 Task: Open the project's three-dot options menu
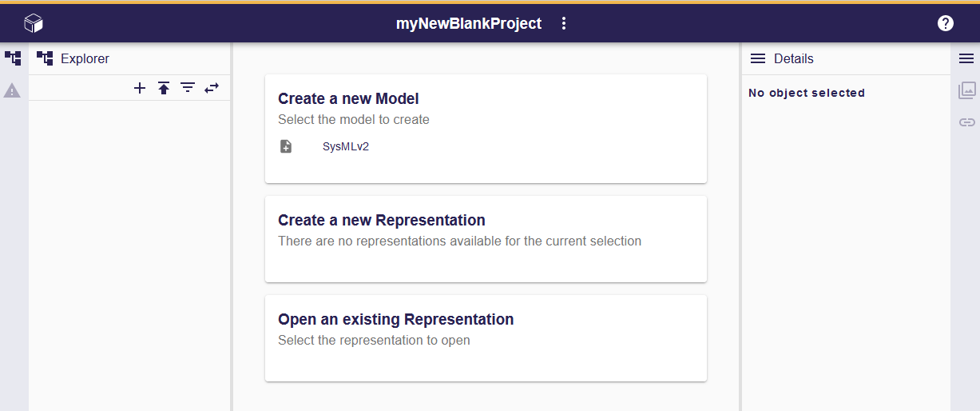[x=564, y=23]
